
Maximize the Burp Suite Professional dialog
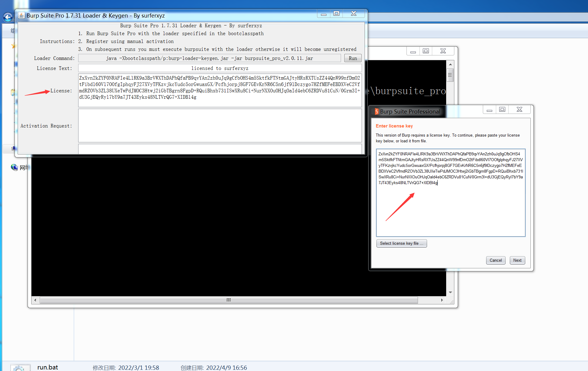(502, 110)
